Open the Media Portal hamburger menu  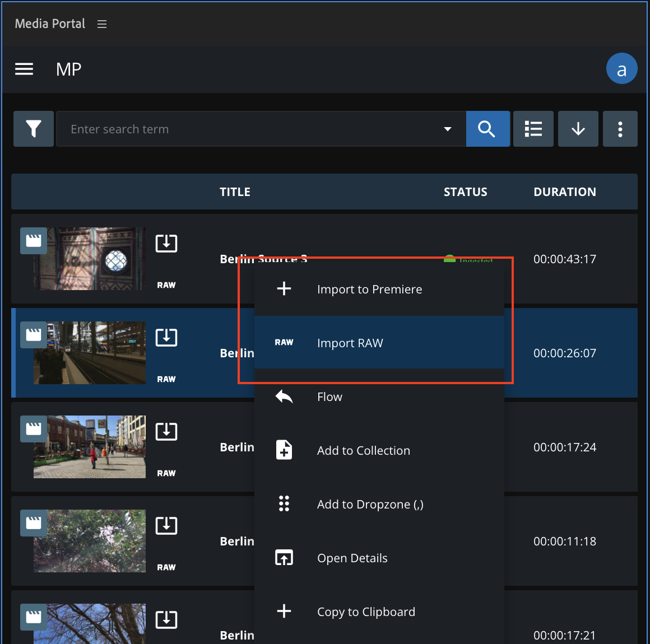pyautogui.click(x=101, y=24)
